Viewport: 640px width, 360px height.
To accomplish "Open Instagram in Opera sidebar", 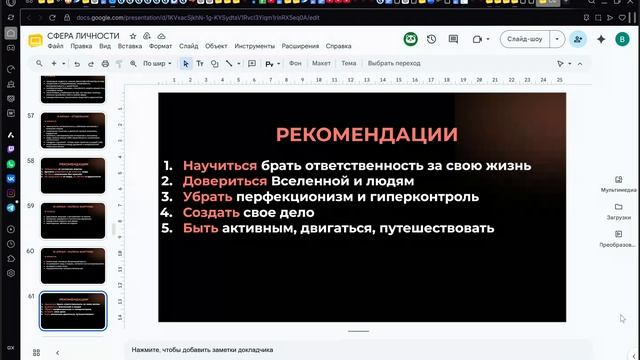I will click(x=11, y=193).
